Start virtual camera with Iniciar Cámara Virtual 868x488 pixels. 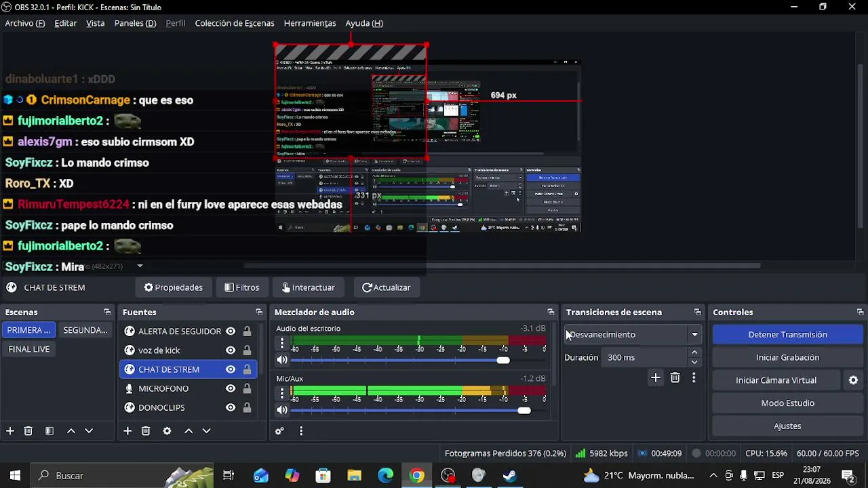tap(776, 381)
